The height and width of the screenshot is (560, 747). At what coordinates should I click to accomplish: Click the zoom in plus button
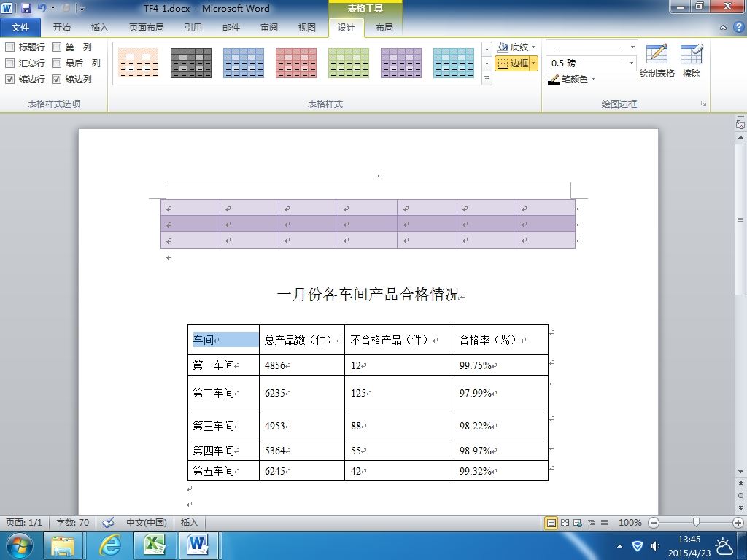pyautogui.click(x=738, y=523)
